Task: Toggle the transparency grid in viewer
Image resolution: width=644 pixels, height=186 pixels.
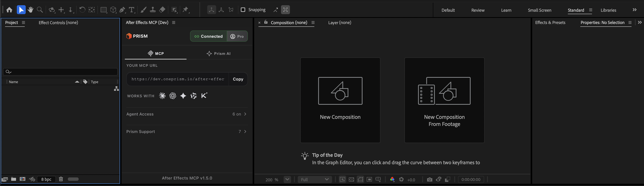Action: click(x=351, y=180)
